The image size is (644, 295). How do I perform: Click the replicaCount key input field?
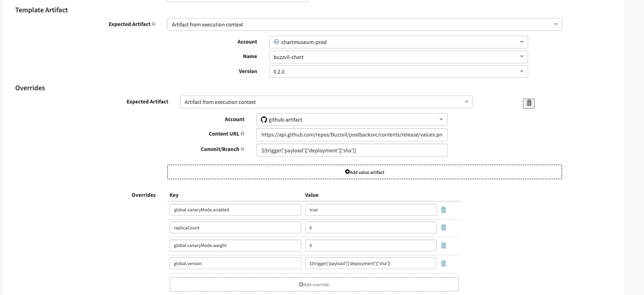pyautogui.click(x=235, y=228)
